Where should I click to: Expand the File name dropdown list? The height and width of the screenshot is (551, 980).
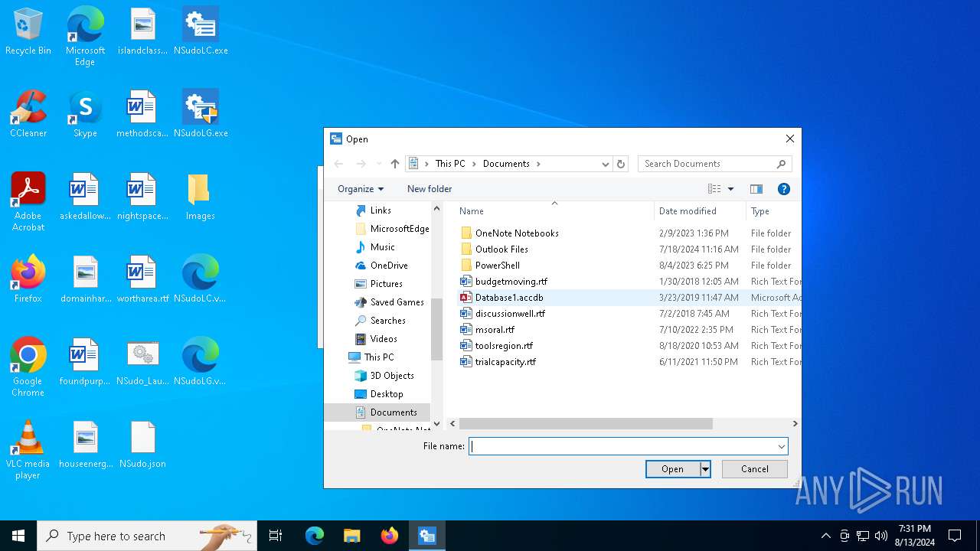click(781, 447)
